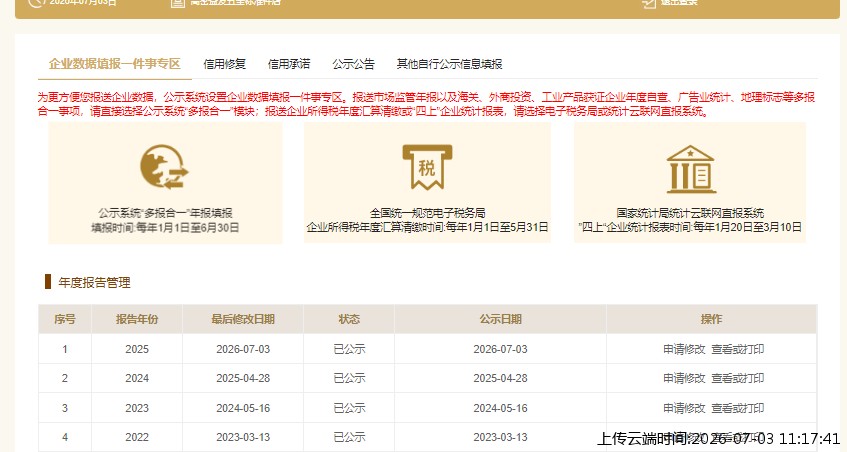Click the red notice paragraph starting 为更方便您报送企业数据
The width and height of the screenshot is (847, 452).
tap(426, 104)
